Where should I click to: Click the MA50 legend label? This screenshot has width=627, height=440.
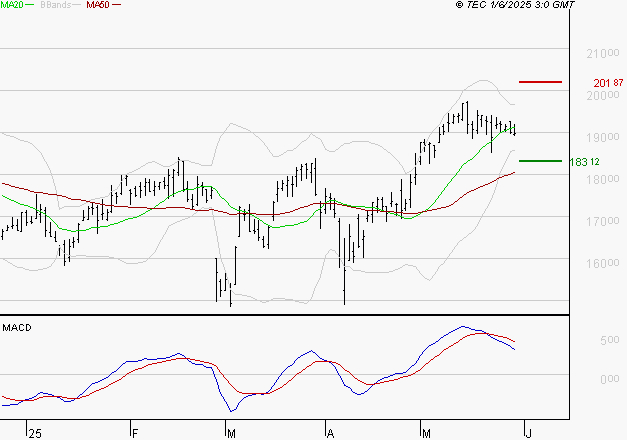98,5
